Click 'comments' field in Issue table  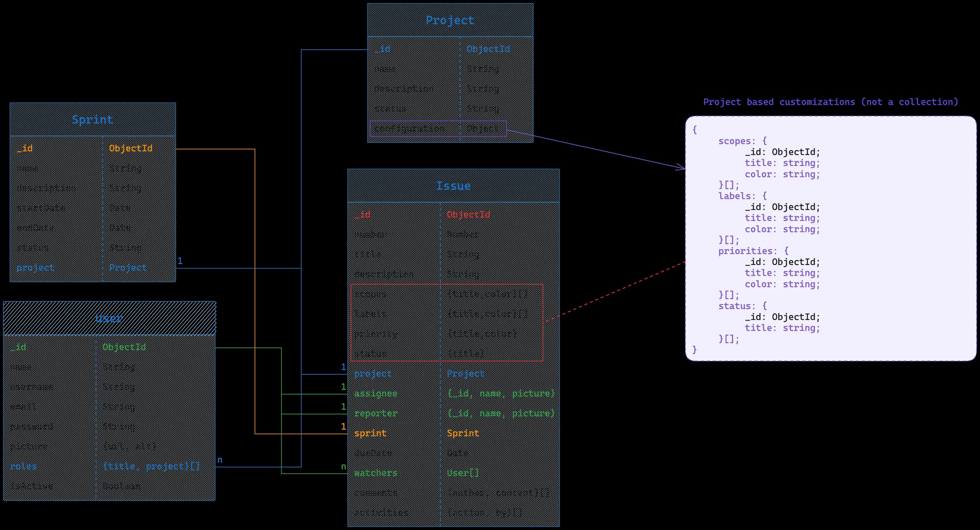[376, 493]
